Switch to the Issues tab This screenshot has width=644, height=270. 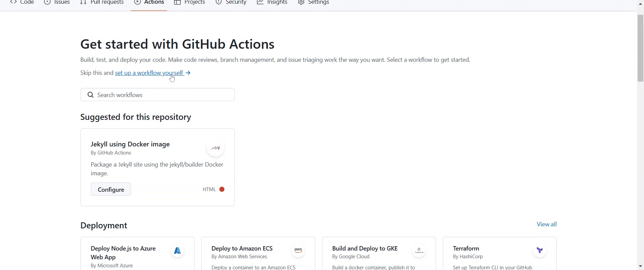pyautogui.click(x=57, y=2)
